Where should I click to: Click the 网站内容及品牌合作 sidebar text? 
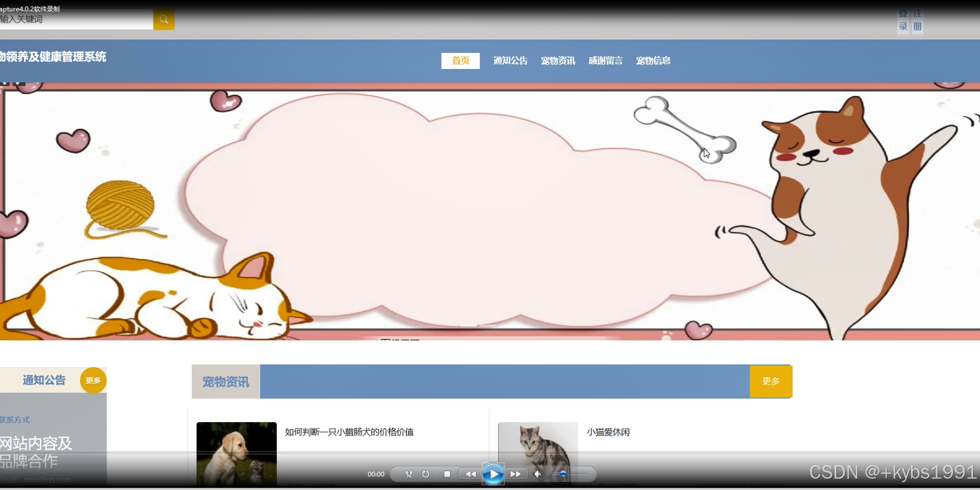36,452
